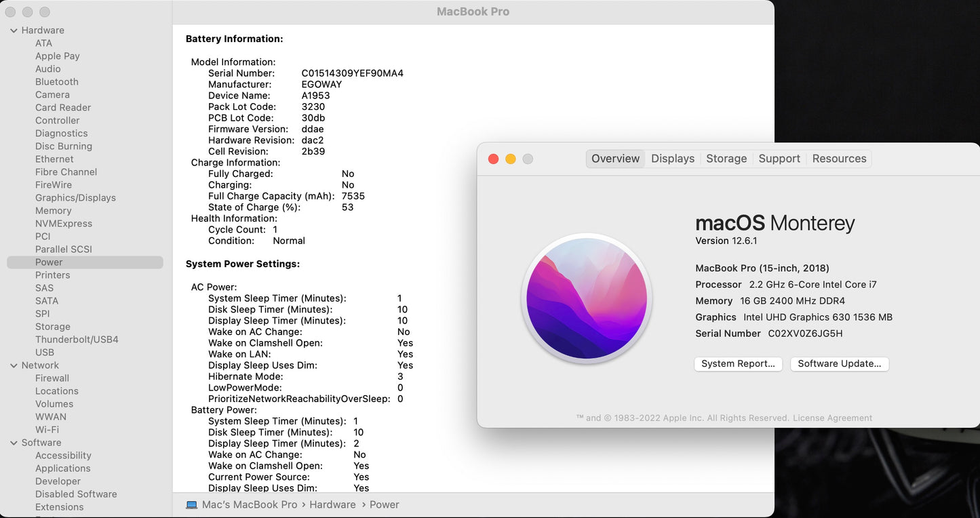This screenshot has height=518, width=980.
Task: Minimize the About This Mac window
Action: pos(511,159)
